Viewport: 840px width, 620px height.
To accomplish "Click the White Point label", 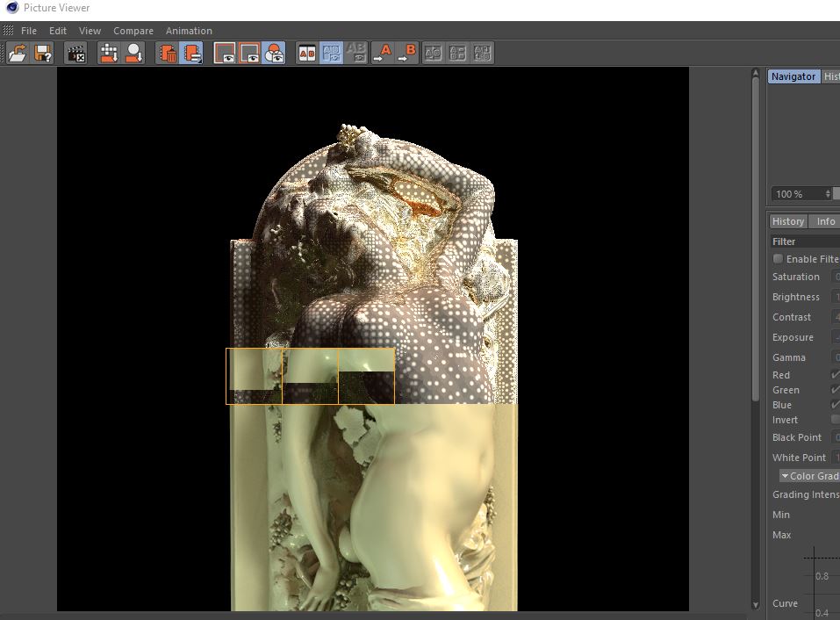I will point(799,458).
